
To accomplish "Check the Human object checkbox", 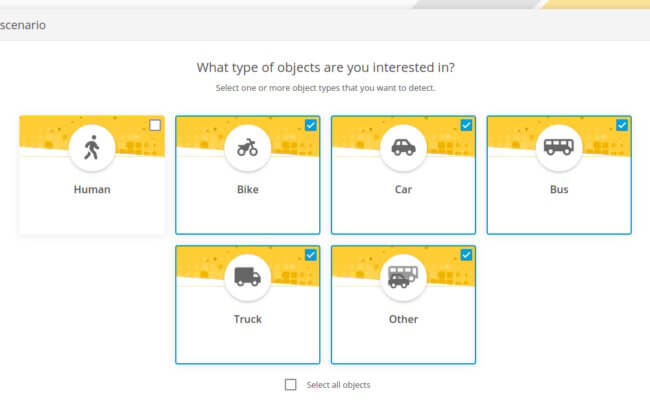I will tap(155, 125).
